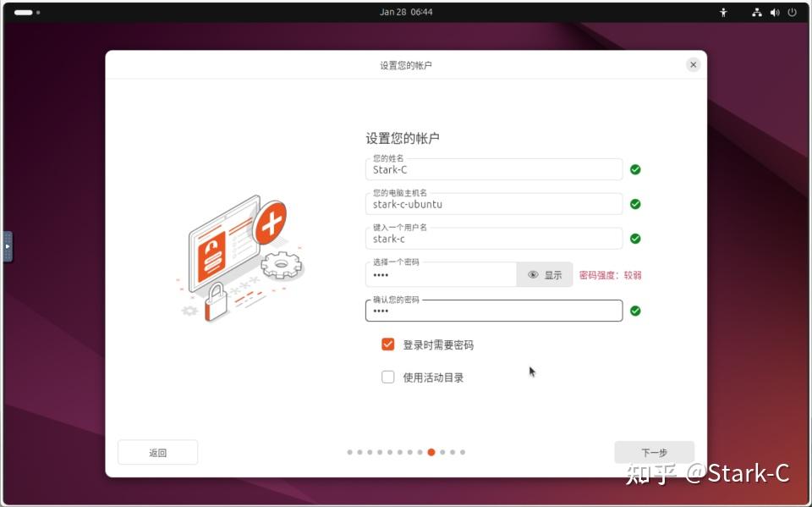
Task: Click the last step indicator dot
Action: tap(463, 452)
